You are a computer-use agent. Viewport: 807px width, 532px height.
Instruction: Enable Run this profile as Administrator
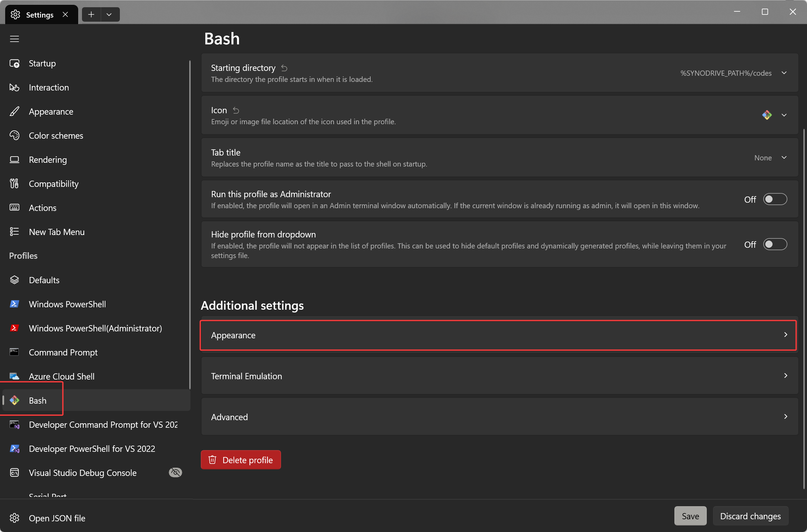775,199
